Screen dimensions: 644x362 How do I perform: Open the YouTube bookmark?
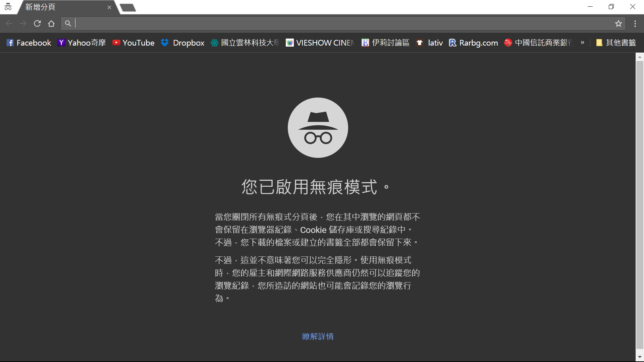(x=133, y=43)
